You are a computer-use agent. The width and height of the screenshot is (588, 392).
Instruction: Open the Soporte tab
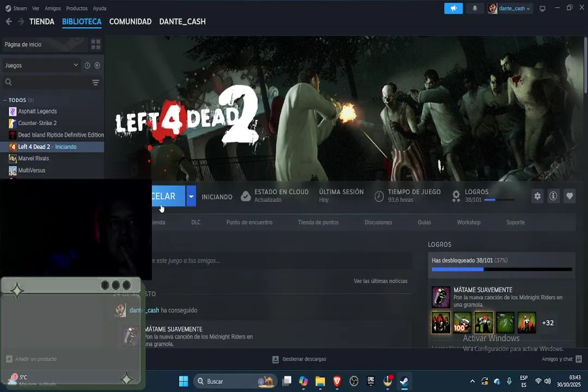(515, 223)
